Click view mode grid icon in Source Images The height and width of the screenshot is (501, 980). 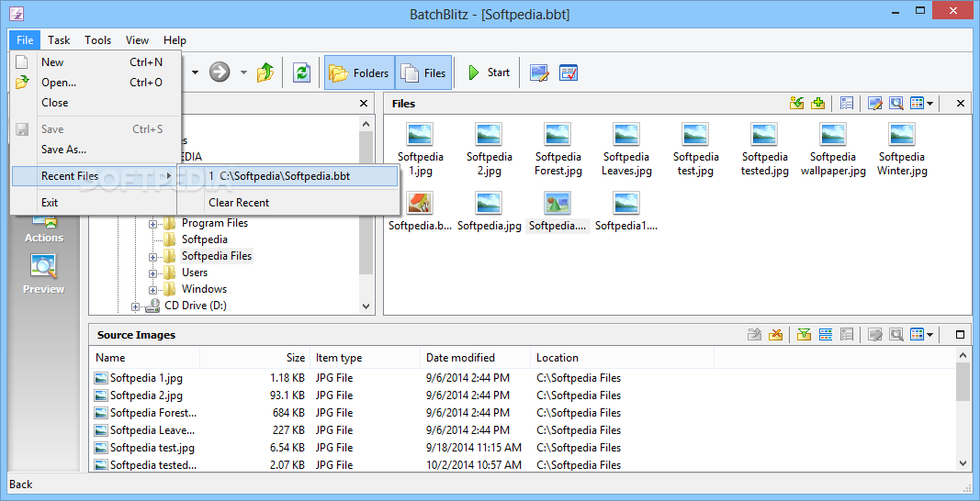click(x=917, y=335)
